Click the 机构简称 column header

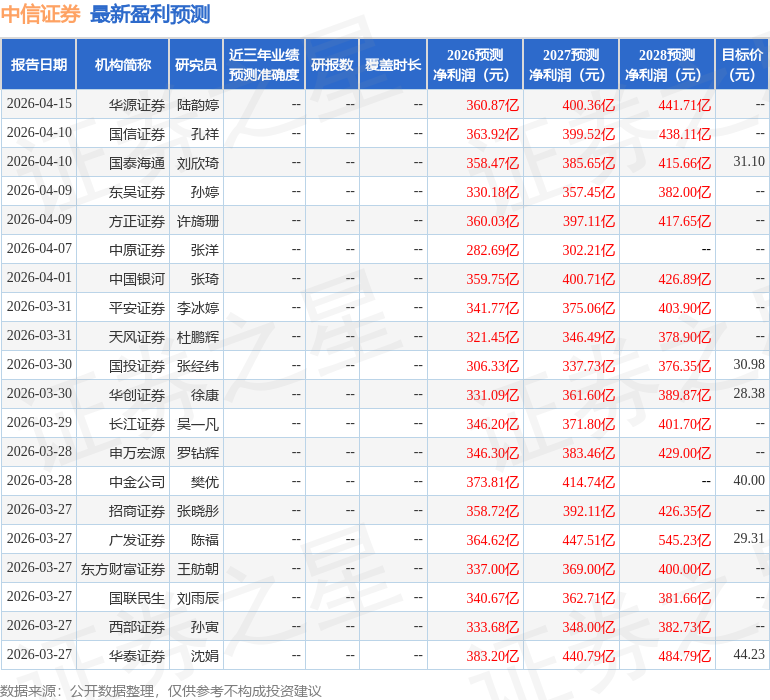tap(122, 64)
